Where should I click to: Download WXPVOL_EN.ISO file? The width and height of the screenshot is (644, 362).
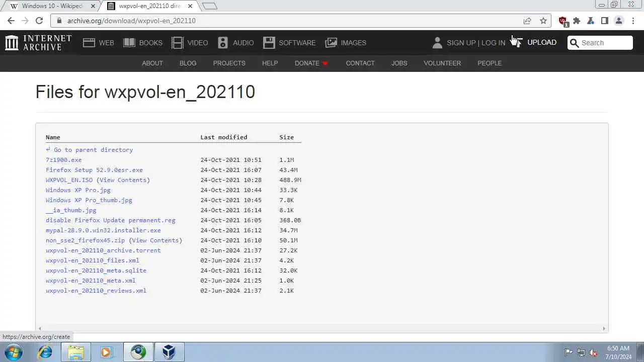pos(69,180)
